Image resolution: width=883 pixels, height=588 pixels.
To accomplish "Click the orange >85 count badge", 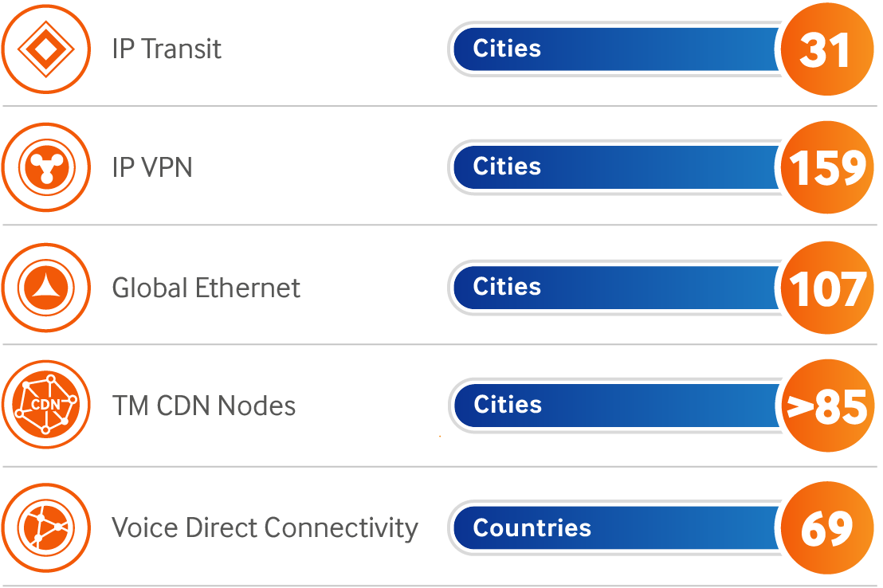I will click(826, 406).
